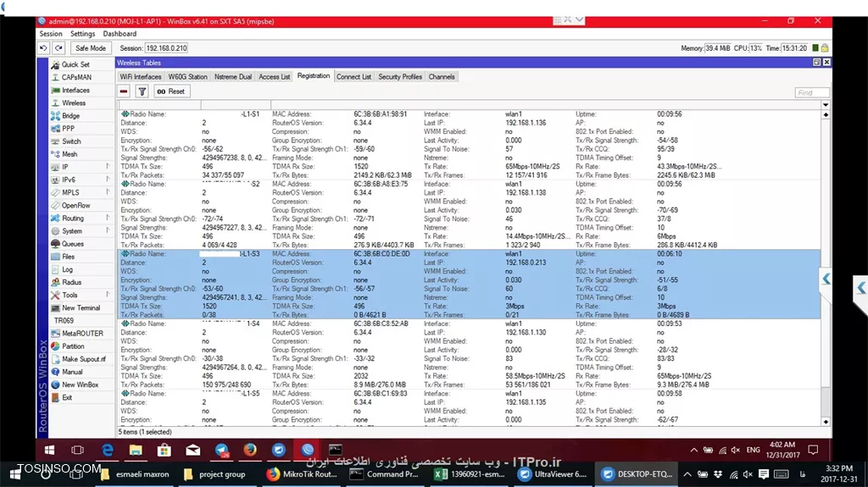Switch to the W60G Station tab

pos(187,77)
